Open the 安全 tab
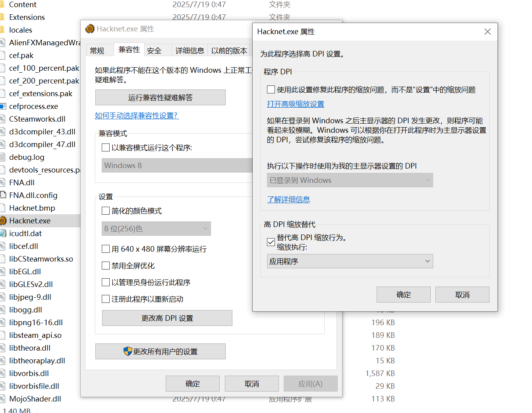This screenshot has width=532, height=413. coord(154,50)
